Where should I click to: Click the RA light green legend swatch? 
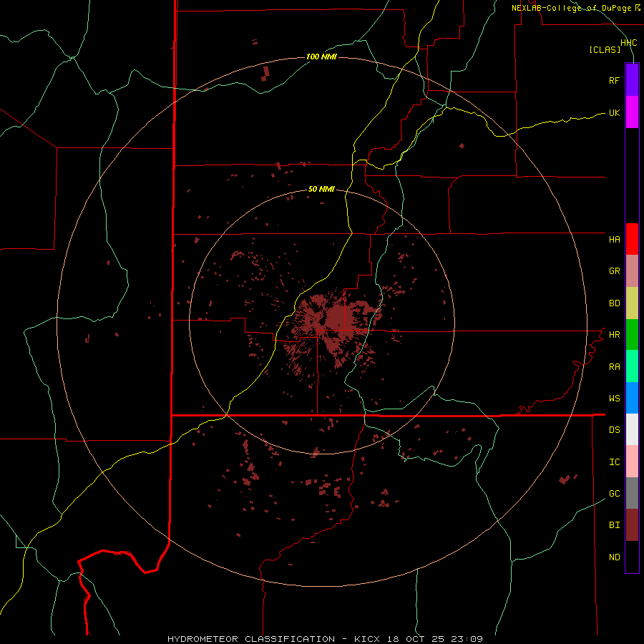tap(632, 366)
